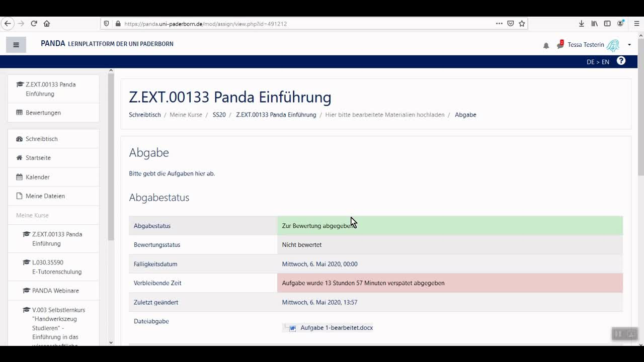Reload the page with the refresh icon
This screenshot has width=644, height=362.
click(33, 23)
